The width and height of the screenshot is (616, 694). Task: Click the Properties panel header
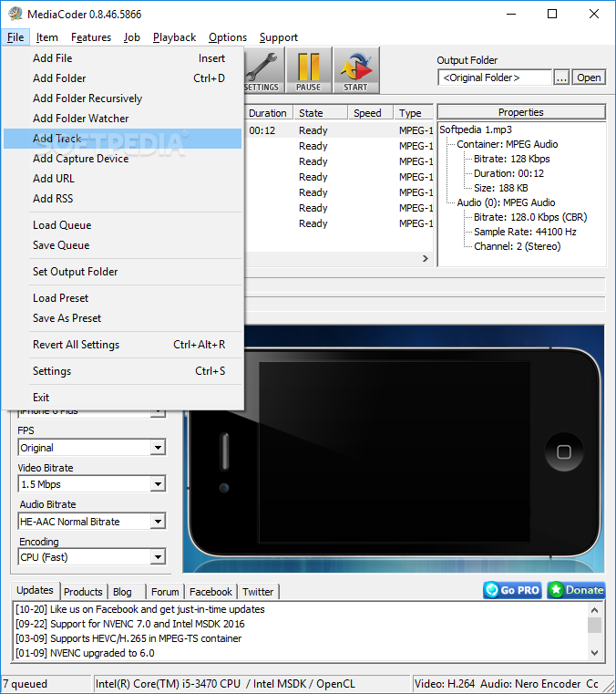(x=521, y=112)
